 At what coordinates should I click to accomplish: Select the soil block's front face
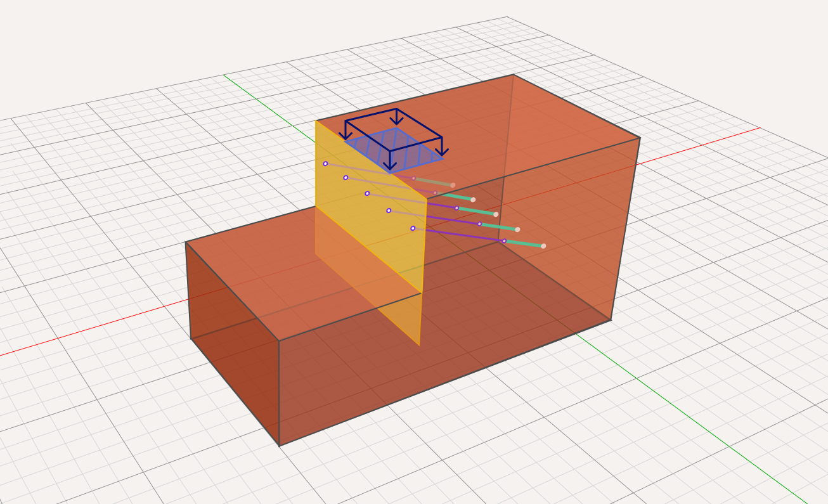pyautogui.click(x=444, y=292)
